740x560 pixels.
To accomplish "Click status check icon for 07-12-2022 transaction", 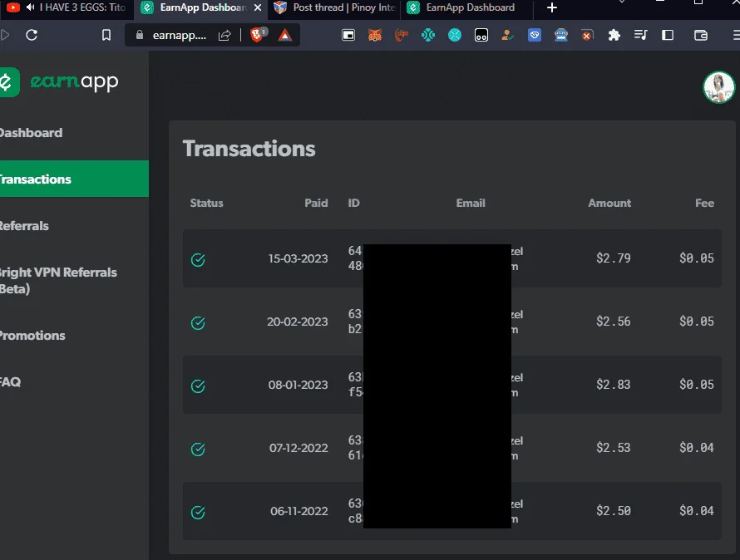I will (x=198, y=449).
